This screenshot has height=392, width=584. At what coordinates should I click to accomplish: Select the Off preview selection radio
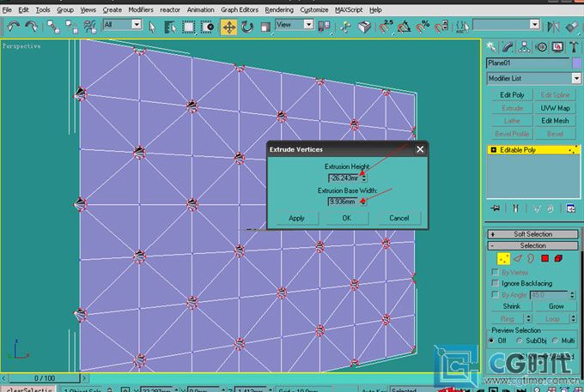(491, 341)
